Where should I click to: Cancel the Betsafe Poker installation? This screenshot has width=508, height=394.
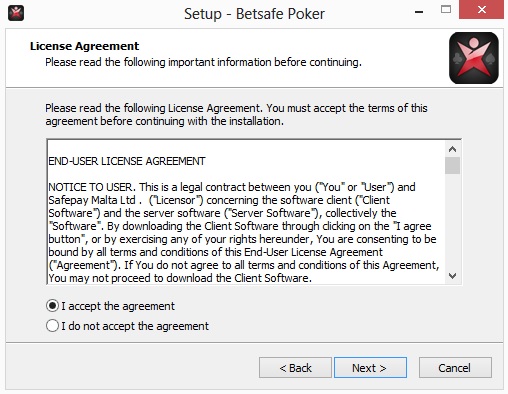click(x=455, y=368)
